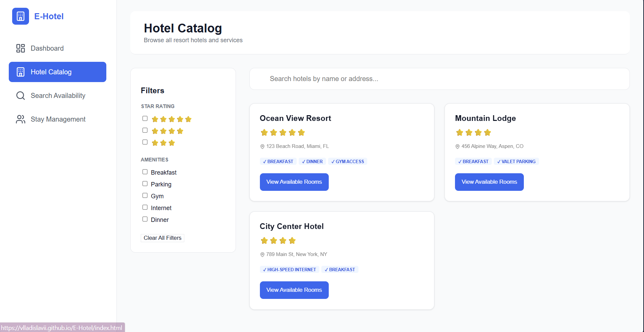Click the Stay Management people icon
This screenshot has width=644, height=332.
tap(20, 119)
